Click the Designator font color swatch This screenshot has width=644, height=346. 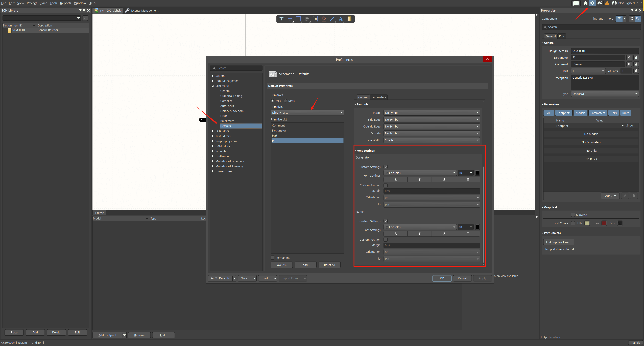point(477,173)
